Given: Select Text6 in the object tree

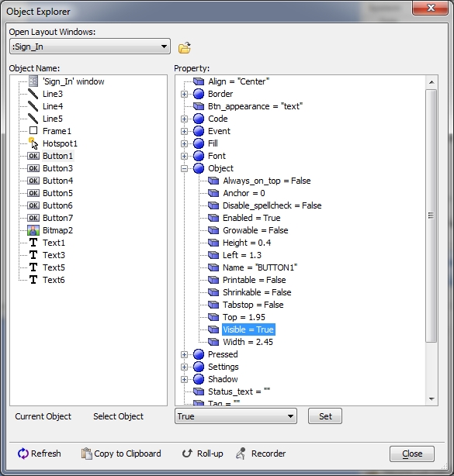Looking at the screenshot, I should tap(54, 280).
